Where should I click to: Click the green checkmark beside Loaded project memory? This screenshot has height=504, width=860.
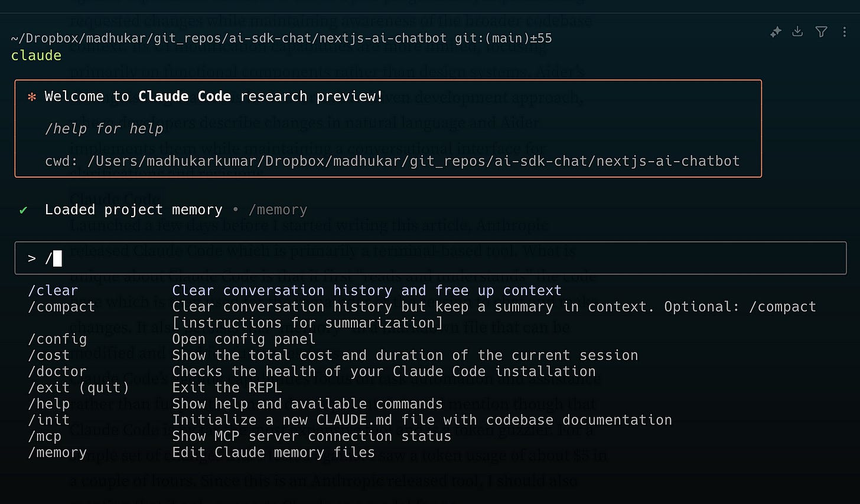click(x=23, y=210)
